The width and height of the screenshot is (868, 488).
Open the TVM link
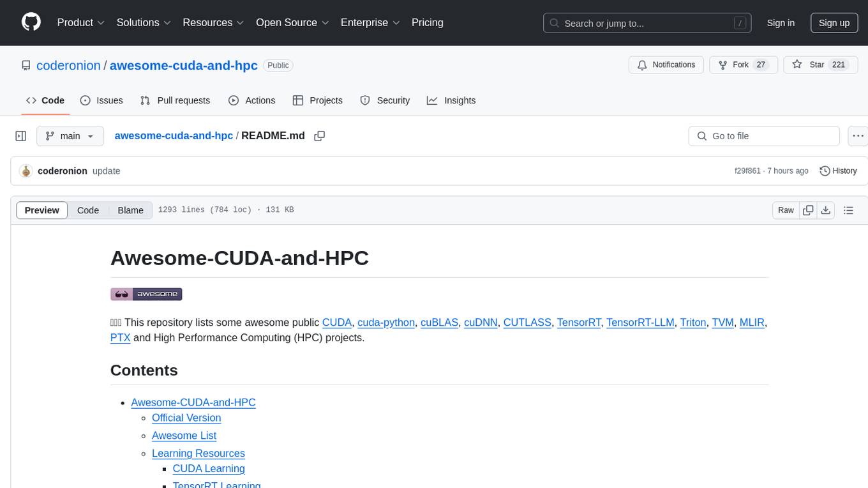pyautogui.click(x=722, y=323)
